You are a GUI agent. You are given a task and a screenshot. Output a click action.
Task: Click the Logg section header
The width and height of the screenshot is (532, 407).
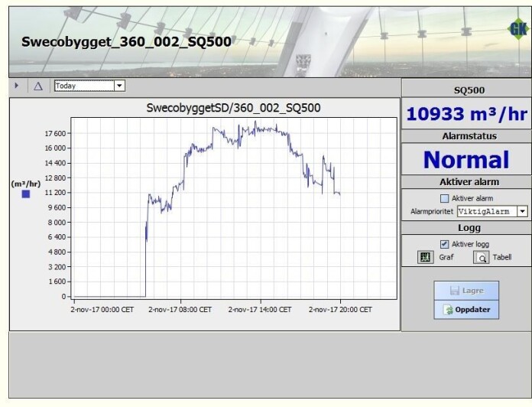(x=469, y=228)
